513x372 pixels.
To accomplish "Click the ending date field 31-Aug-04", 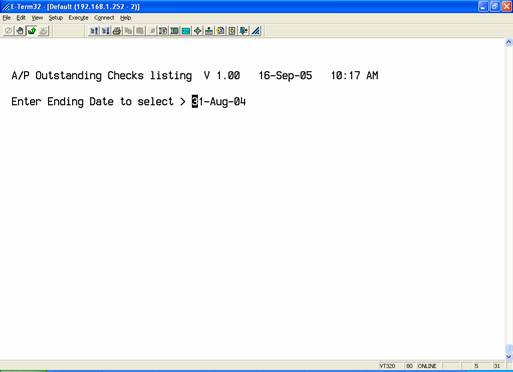I will 219,101.
